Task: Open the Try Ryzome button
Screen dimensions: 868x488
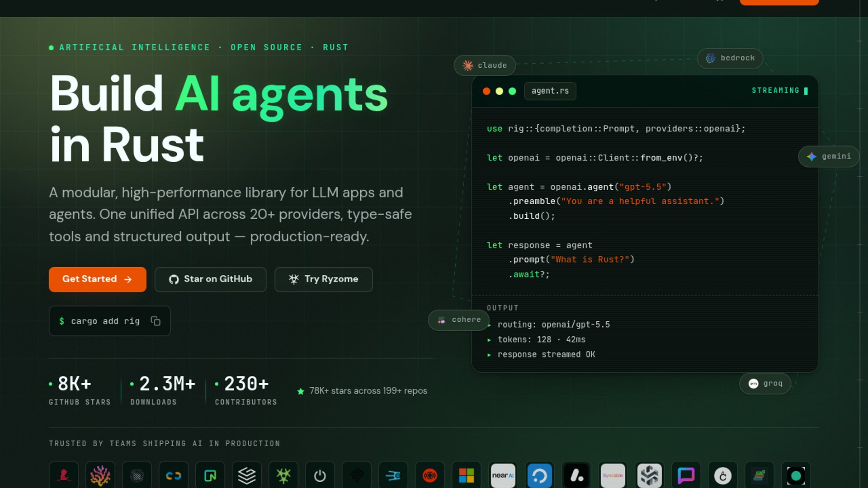Action: 324,279
